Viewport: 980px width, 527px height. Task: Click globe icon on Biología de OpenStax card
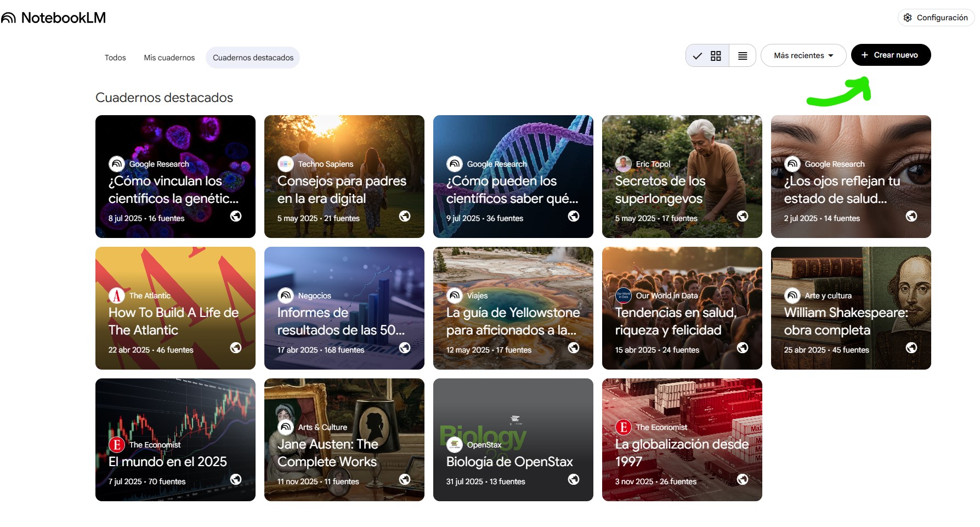click(x=573, y=479)
